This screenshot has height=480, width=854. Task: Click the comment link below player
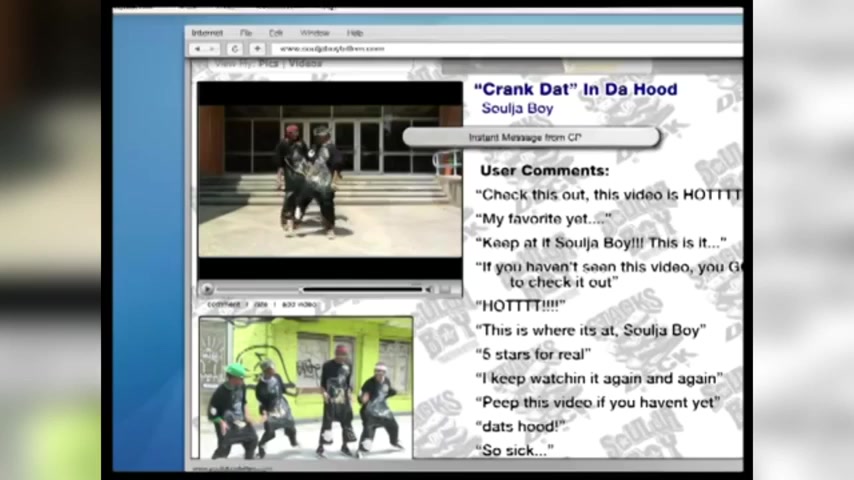(223, 305)
